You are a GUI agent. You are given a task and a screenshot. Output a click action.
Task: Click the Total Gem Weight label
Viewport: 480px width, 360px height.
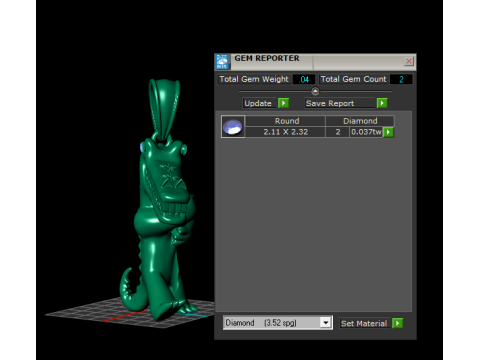pos(254,79)
